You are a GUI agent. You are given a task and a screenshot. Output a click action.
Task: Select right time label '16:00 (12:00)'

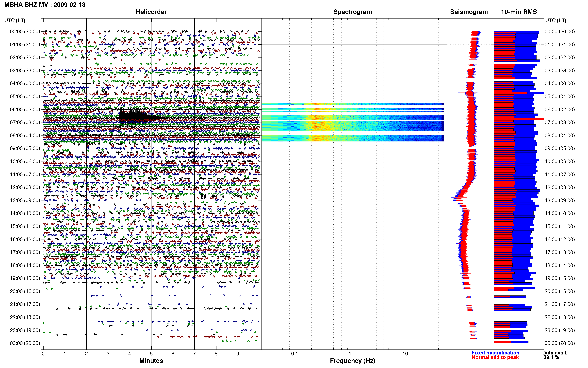[560, 239]
